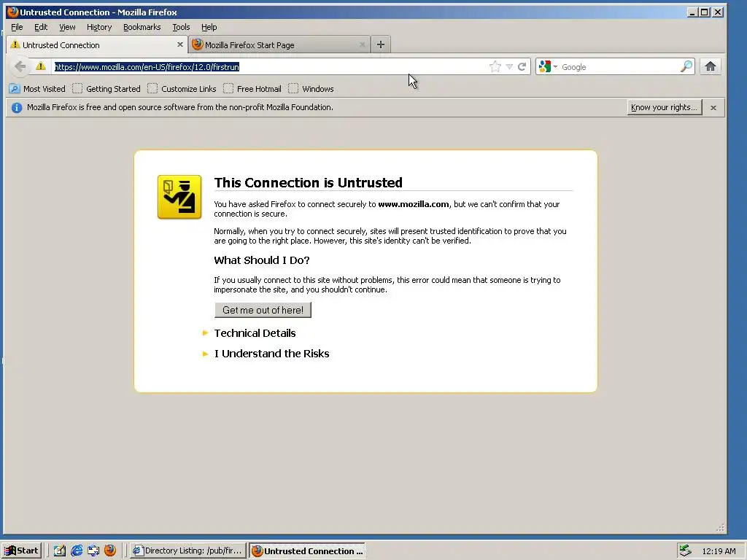The image size is (747, 560).
Task: Open the History menu
Action: tap(99, 27)
